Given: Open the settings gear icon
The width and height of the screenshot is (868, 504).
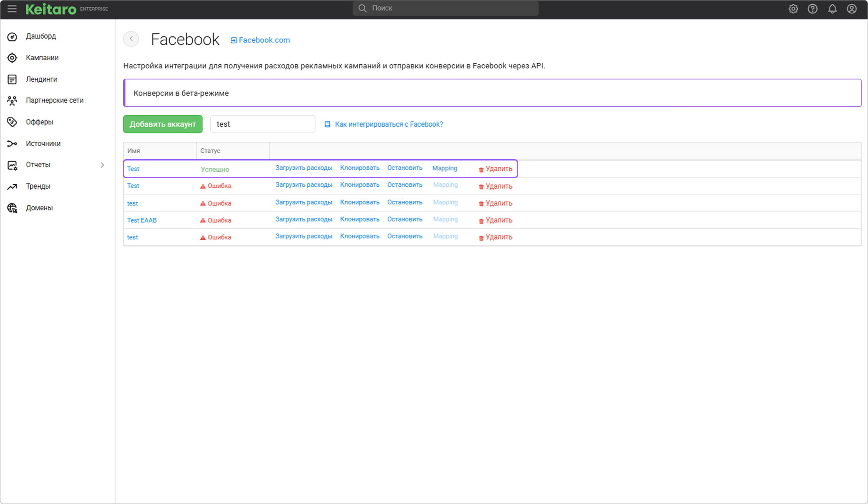Looking at the screenshot, I should (x=793, y=9).
